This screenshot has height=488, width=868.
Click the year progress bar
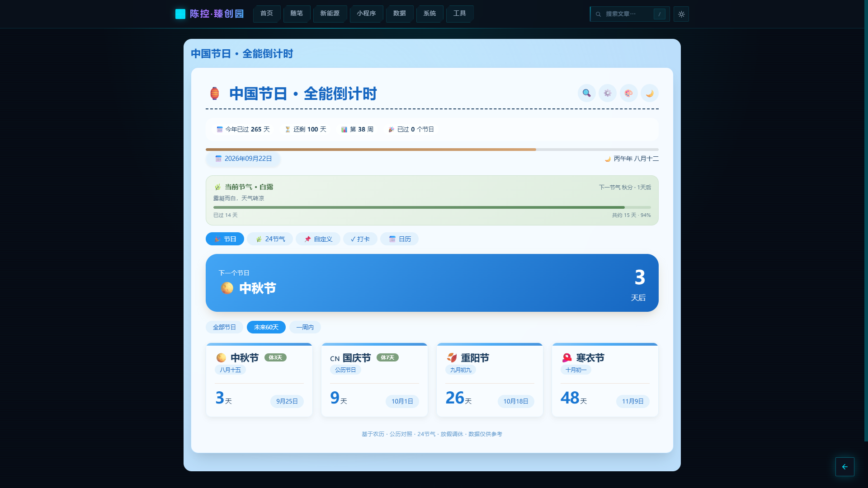pyautogui.click(x=432, y=149)
